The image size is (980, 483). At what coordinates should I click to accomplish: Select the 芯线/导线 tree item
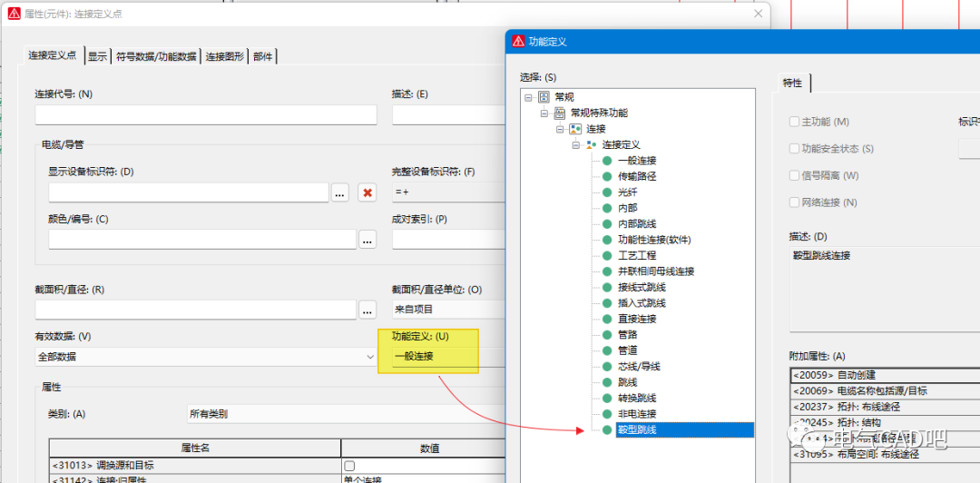coord(639,367)
